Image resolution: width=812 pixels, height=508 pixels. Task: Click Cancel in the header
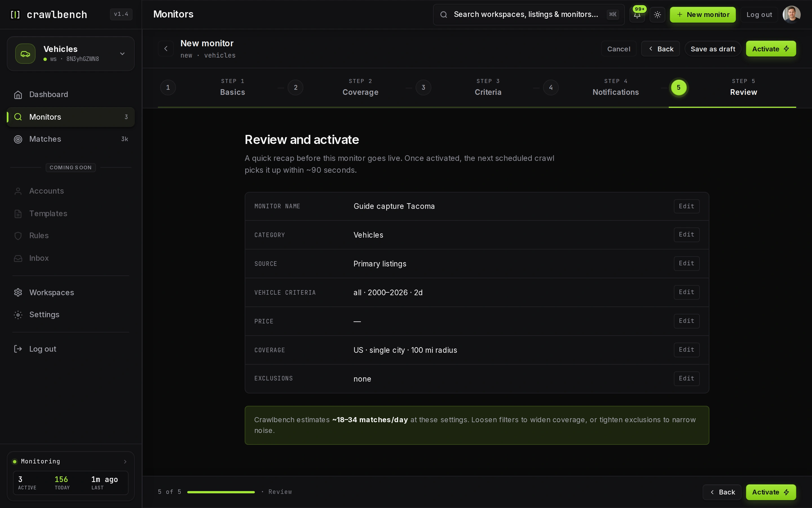618,49
